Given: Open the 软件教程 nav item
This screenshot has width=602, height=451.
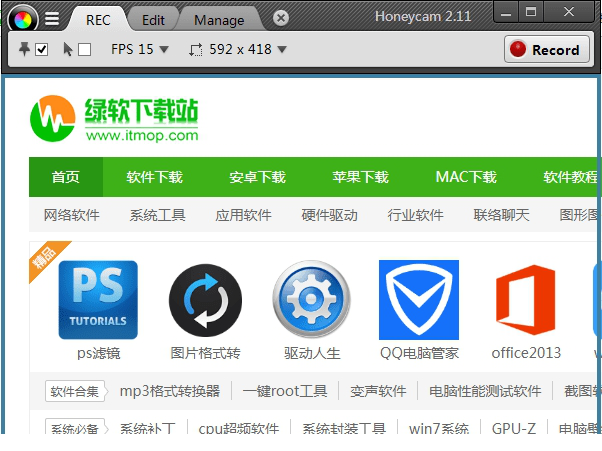Looking at the screenshot, I should [x=571, y=177].
